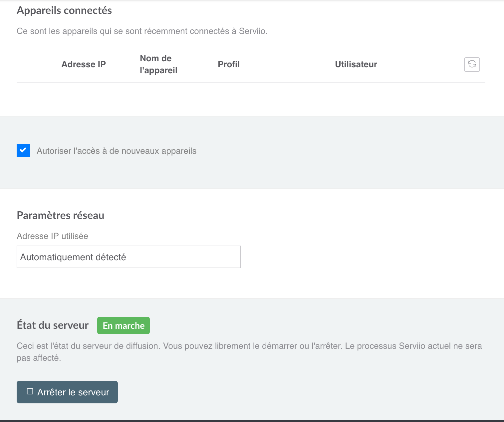504x422 pixels.
Task: Select the 'Nom de l'appareil' column header
Action: coord(158,65)
